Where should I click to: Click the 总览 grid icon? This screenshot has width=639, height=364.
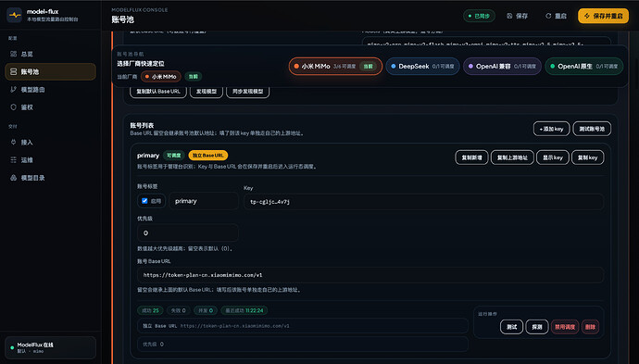coord(14,54)
